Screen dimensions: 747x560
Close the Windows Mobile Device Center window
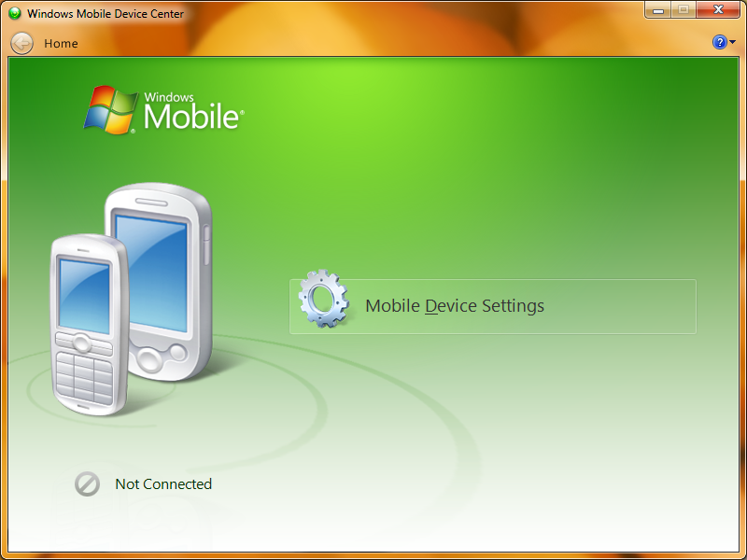718,10
